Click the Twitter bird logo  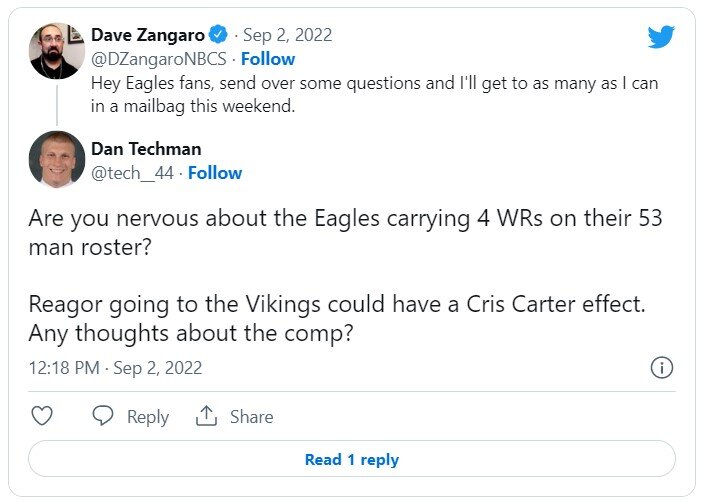(x=661, y=37)
